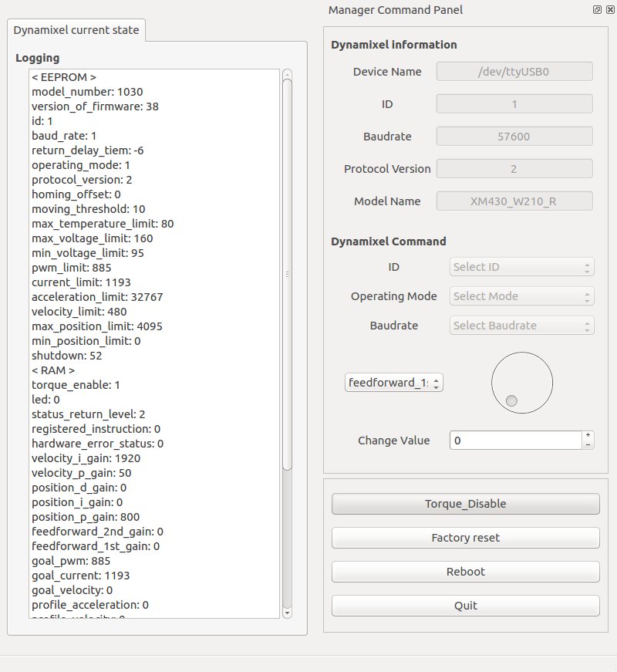Increase Change Value with plus stepper

[x=588, y=435]
